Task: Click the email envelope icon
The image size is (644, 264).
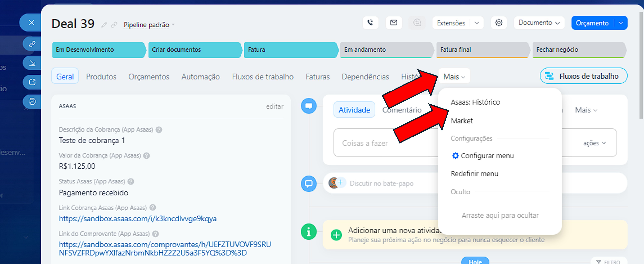Action: pyautogui.click(x=394, y=23)
